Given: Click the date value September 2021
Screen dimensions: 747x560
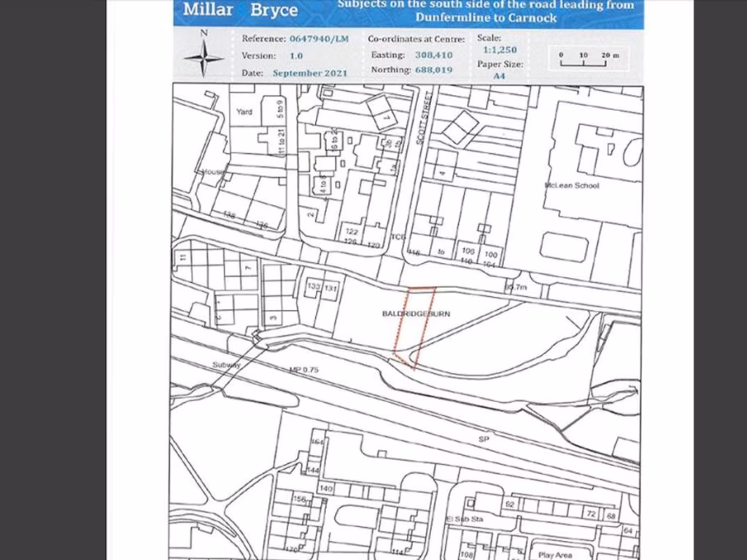Looking at the screenshot, I should coord(310,73).
